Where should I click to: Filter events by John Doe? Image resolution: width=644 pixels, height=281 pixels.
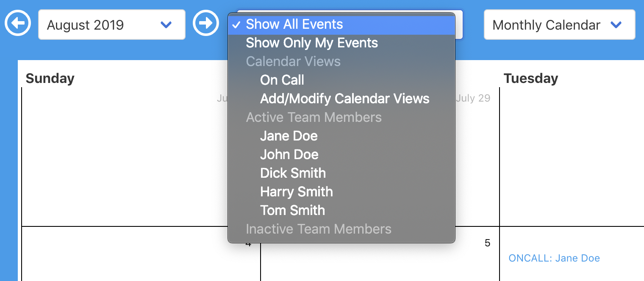click(289, 155)
